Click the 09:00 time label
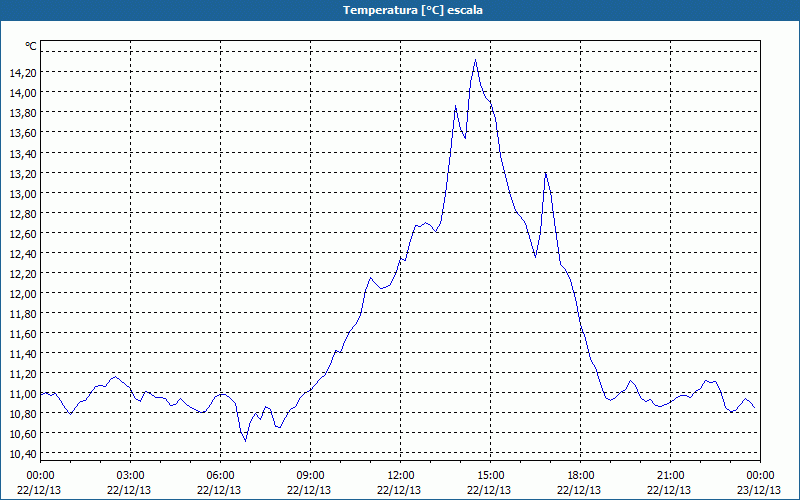The height and width of the screenshot is (500, 800). point(310,476)
